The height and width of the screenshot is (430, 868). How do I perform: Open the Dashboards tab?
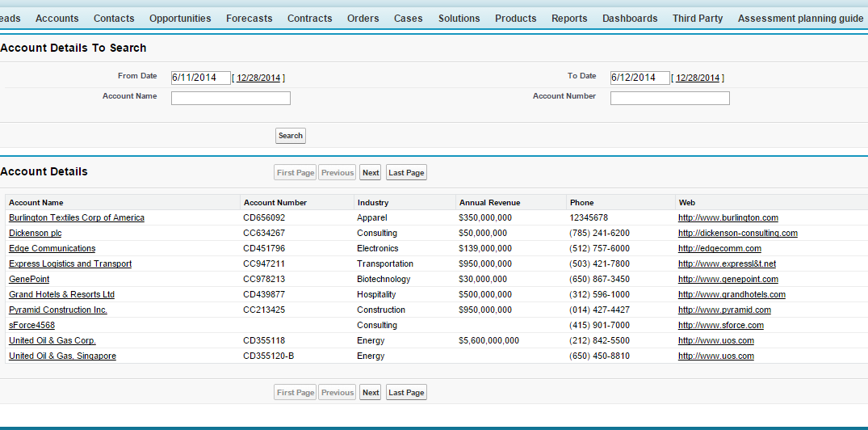630,19
